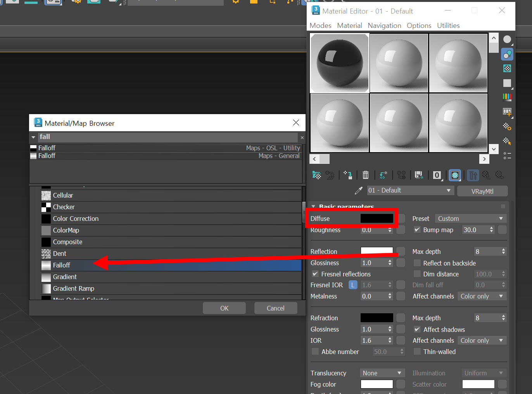Click the map button beside Refraction swatch

[x=401, y=318]
